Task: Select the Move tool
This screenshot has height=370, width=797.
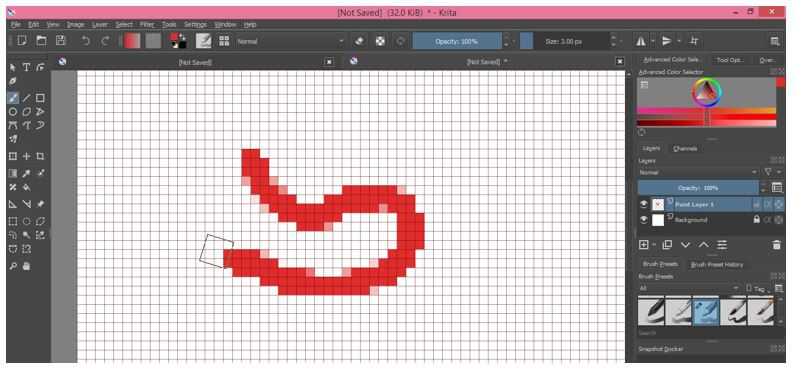Action: pyautogui.click(x=26, y=157)
